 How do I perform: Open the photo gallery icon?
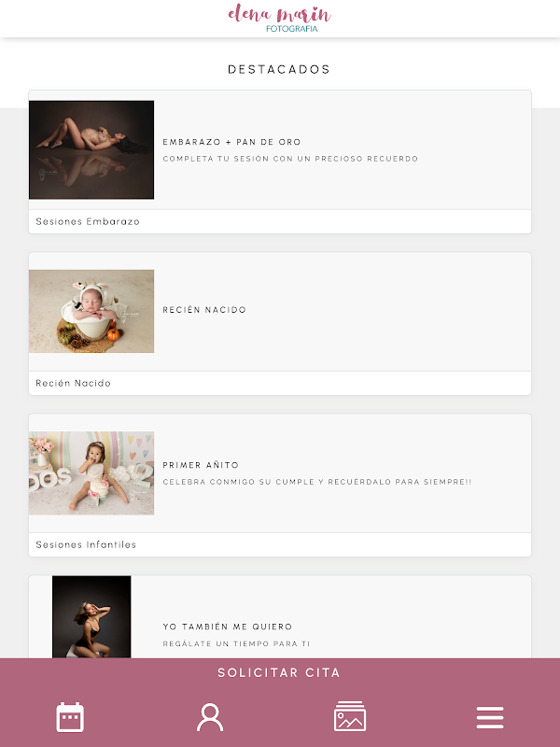[350, 716]
